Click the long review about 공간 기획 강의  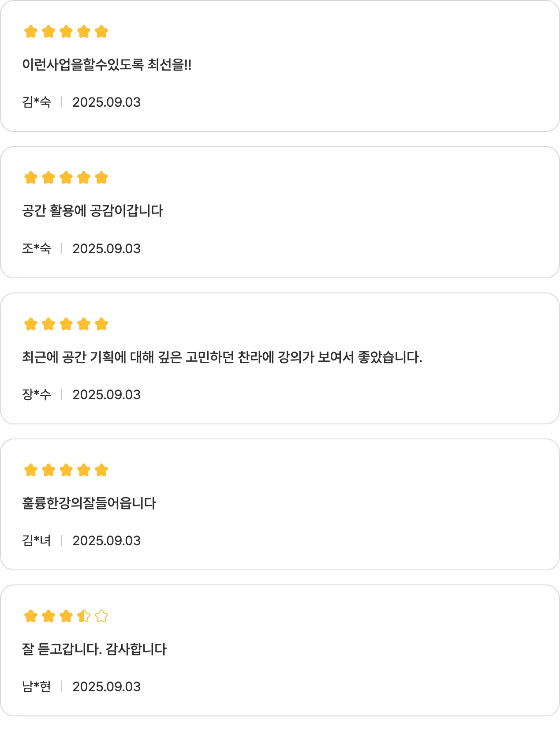point(222,357)
